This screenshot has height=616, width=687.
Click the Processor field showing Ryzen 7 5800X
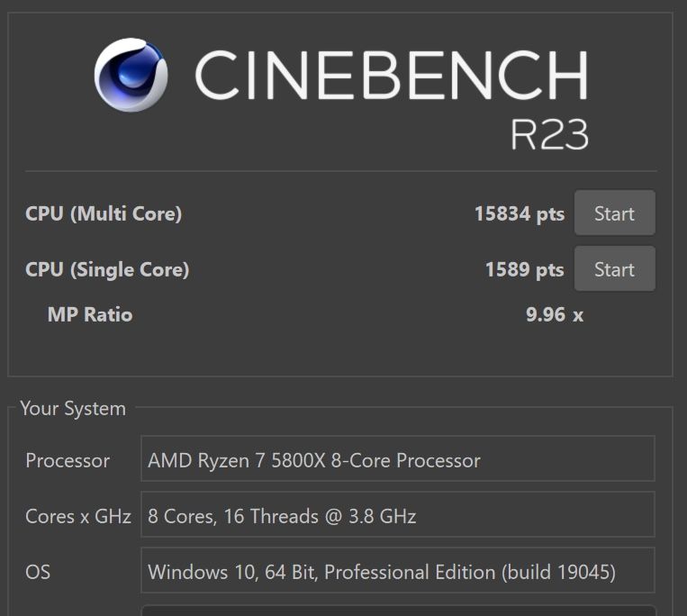coord(397,460)
